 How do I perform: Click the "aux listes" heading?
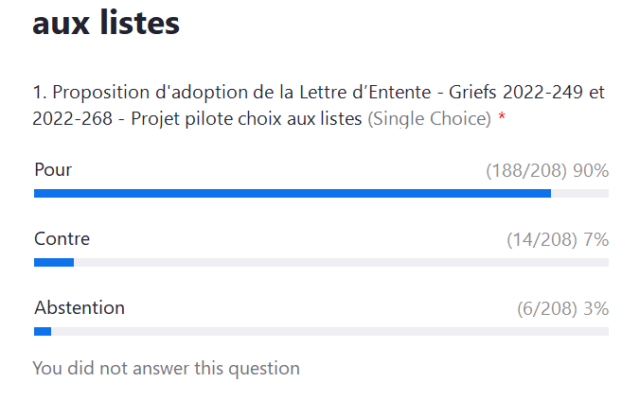click(106, 24)
